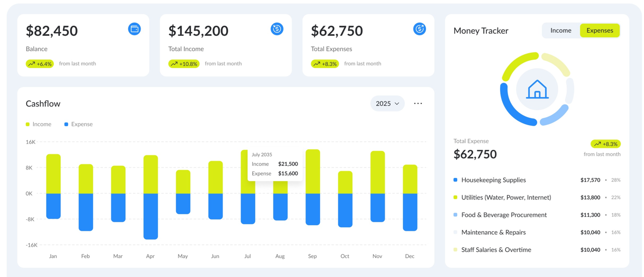Click the wallet icon on Balance card
Image resolution: width=644 pixels, height=277 pixels.
134,29
